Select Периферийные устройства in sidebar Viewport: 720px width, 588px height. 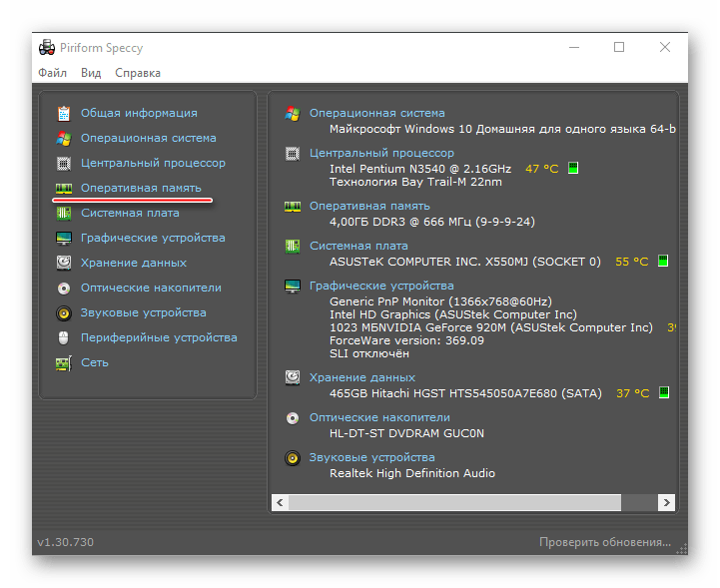tap(159, 337)
